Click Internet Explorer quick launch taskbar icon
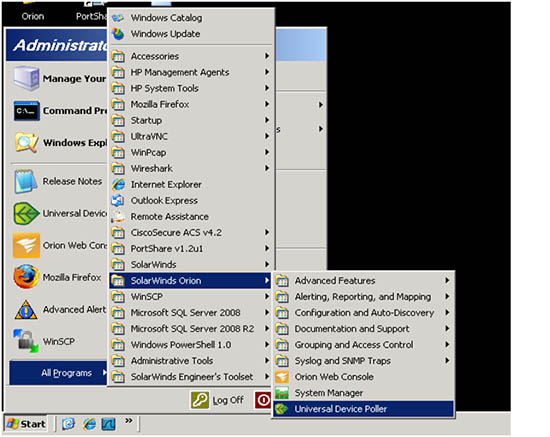This screenshot has width=550, height=437. (89, 424)
